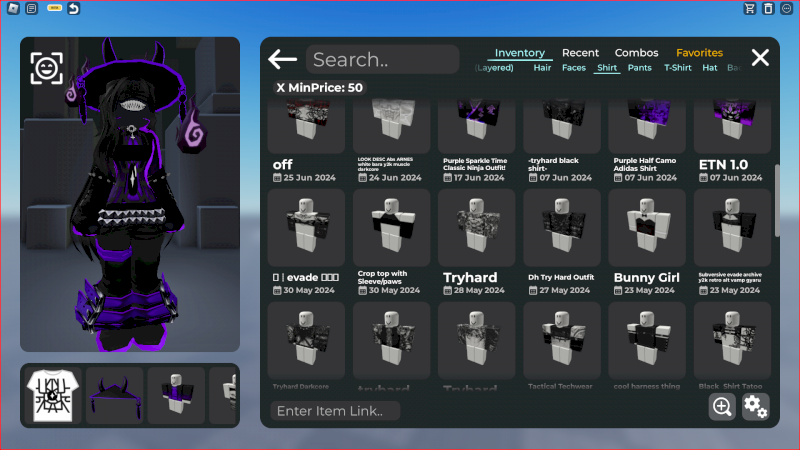Switch to the Recent tab

[x=580, y=53]
